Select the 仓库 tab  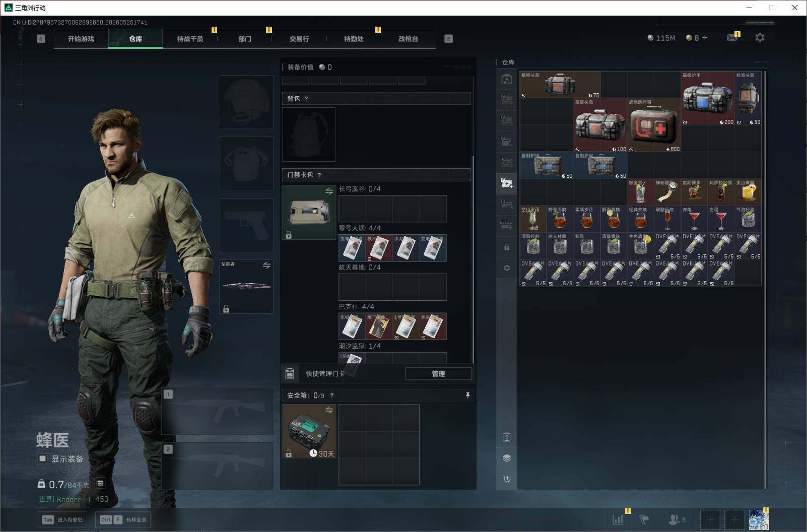[x=136, y=39]
